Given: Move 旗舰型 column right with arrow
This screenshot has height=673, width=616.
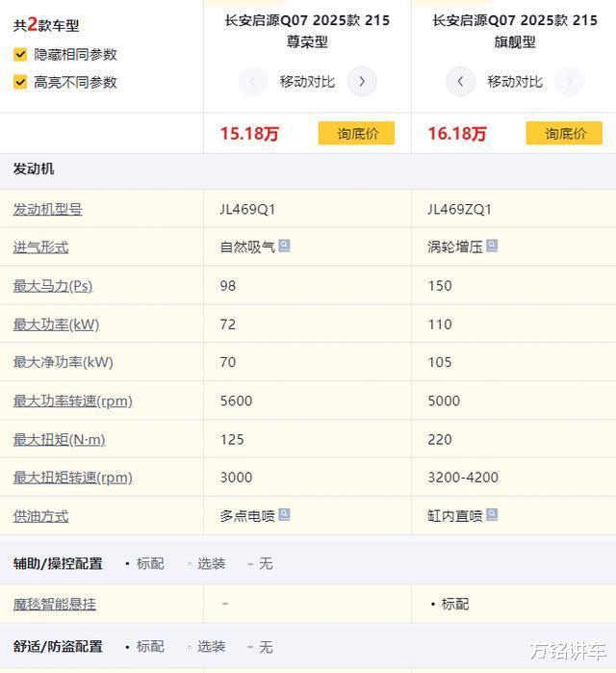Looking at the screenshot, I should [569, 81].
